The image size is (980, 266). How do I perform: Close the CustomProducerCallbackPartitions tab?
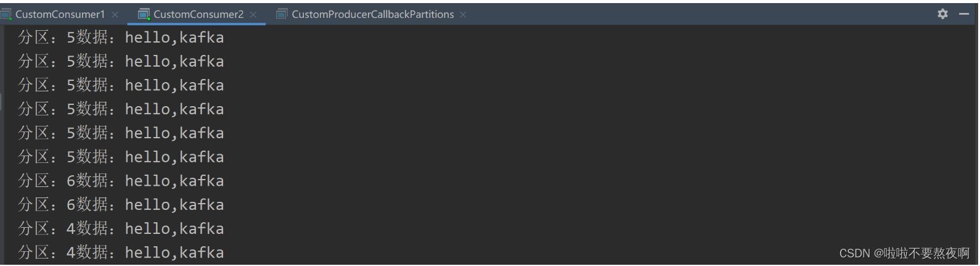tap(463, 14)
